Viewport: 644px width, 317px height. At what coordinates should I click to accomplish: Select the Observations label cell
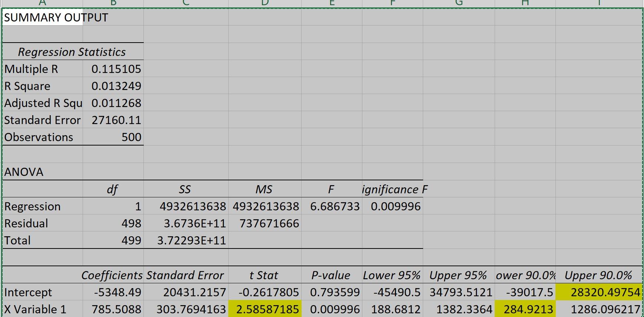[x=43, y=137]
